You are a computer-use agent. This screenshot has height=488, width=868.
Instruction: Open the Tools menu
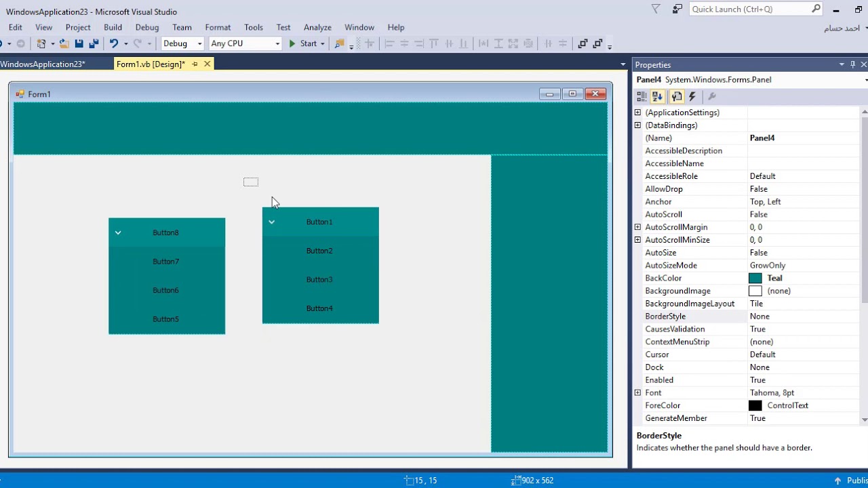click(x=254, y=27)
